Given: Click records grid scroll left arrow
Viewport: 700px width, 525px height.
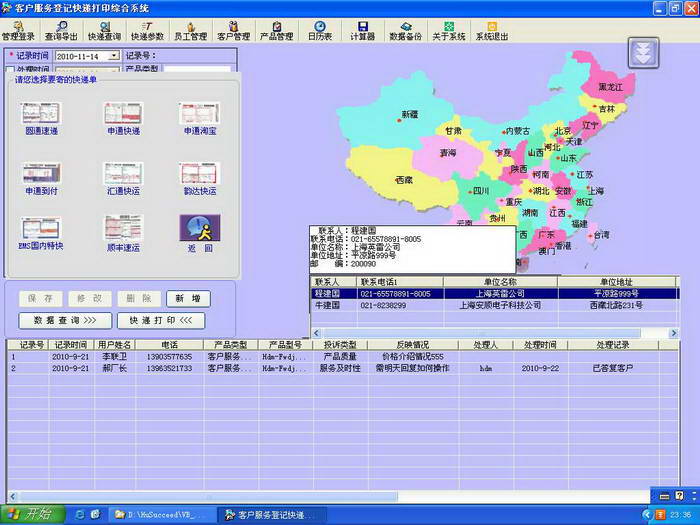Looking at the screenshot, I should coord(12,496).
